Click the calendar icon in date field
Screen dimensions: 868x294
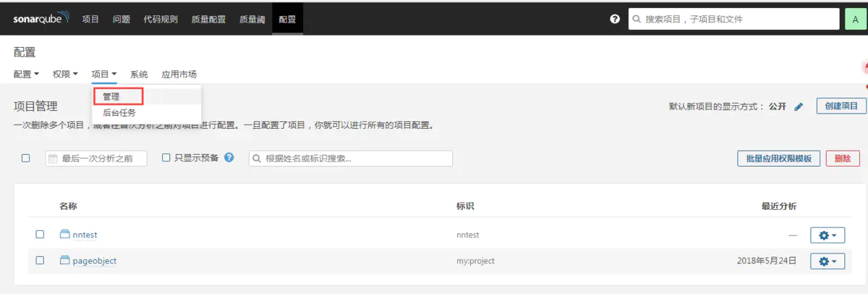pos(53,159)
